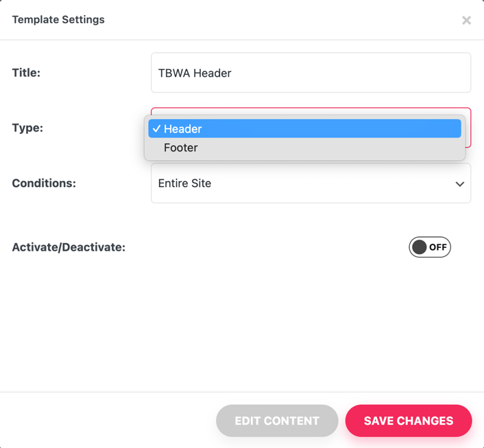Image resolution: width=484 pixels, height=448 pixels.
Task: Click the Conditions: field label
Action: [x=44, y=184]
